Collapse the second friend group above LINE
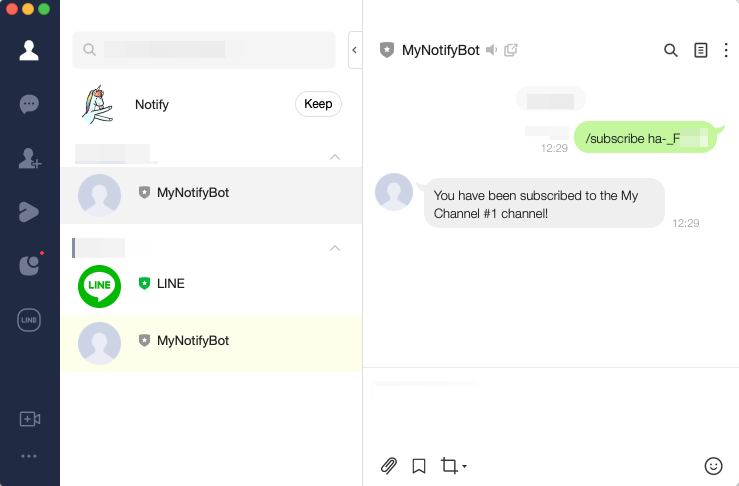The image size is (739, 486). coord(335,248)
